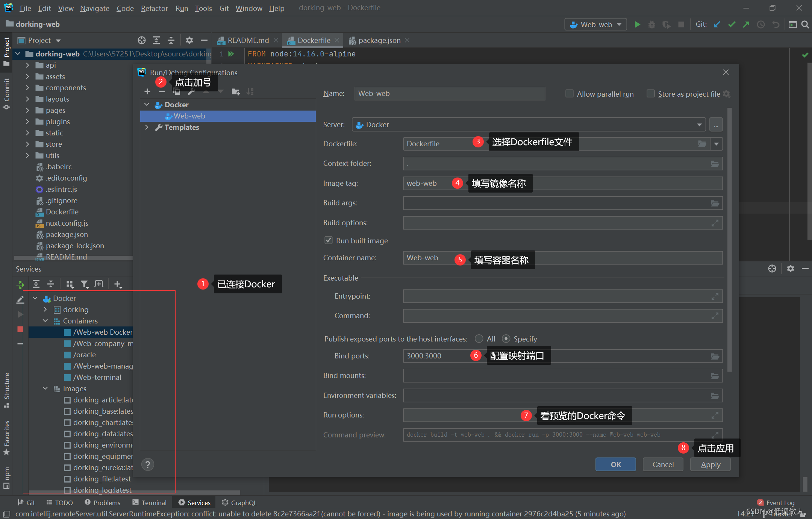The width and height of the screenshot is (812, 519).
Task: Check the dorking_chart:latest image checkbox
Action: (67, 422)
